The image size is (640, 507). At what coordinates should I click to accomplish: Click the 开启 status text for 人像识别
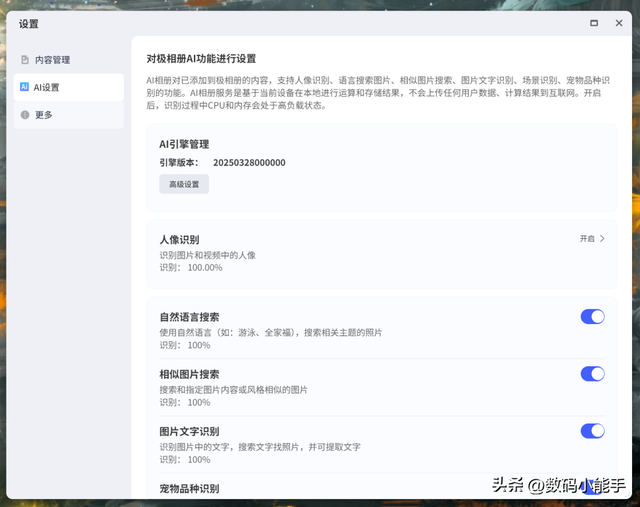pos(587,239)
